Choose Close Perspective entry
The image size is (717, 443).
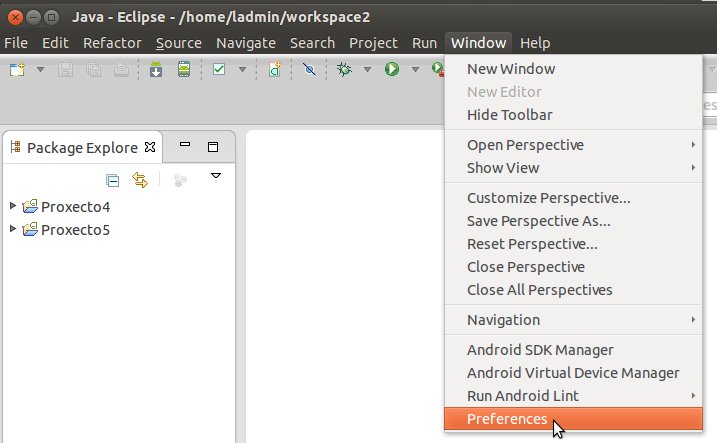(573, 267)
